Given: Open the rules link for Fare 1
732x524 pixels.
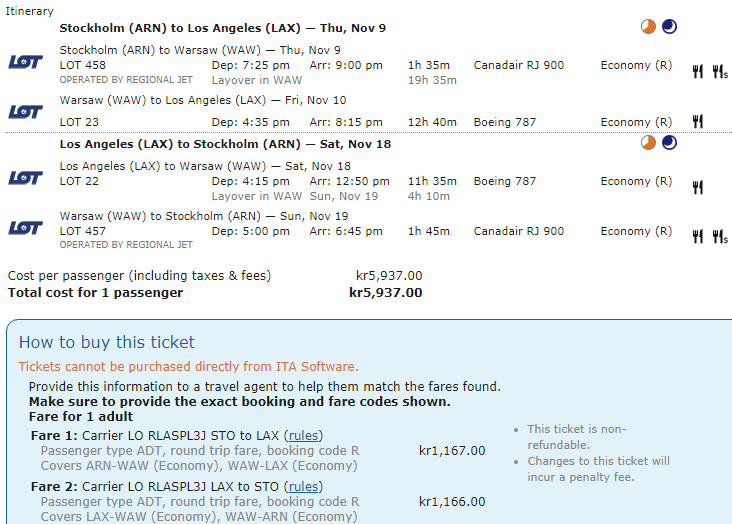Looking at the screenshot, I should [x=302, y=436].
